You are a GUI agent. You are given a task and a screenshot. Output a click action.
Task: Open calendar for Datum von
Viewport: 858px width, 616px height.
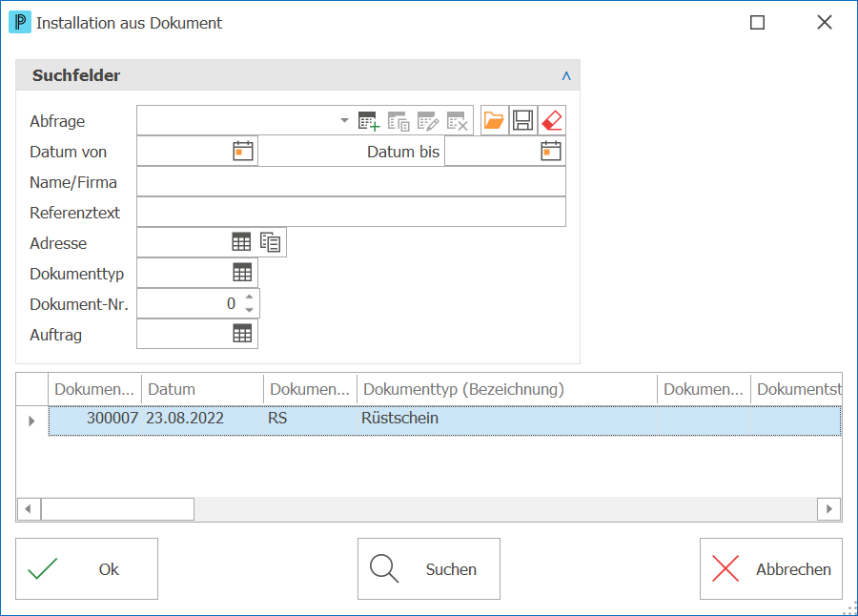pyautogui.click(x=243, y=151)
